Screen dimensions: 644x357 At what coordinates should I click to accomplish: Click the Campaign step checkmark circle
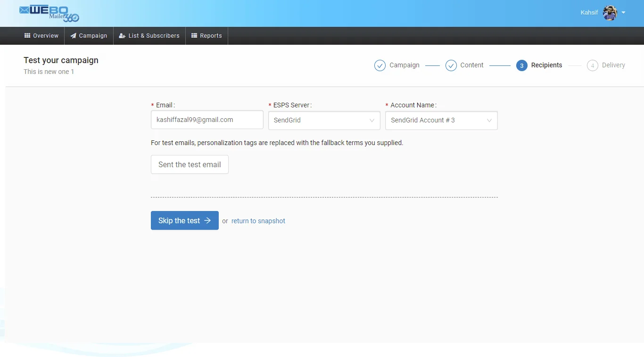[380, 65]
